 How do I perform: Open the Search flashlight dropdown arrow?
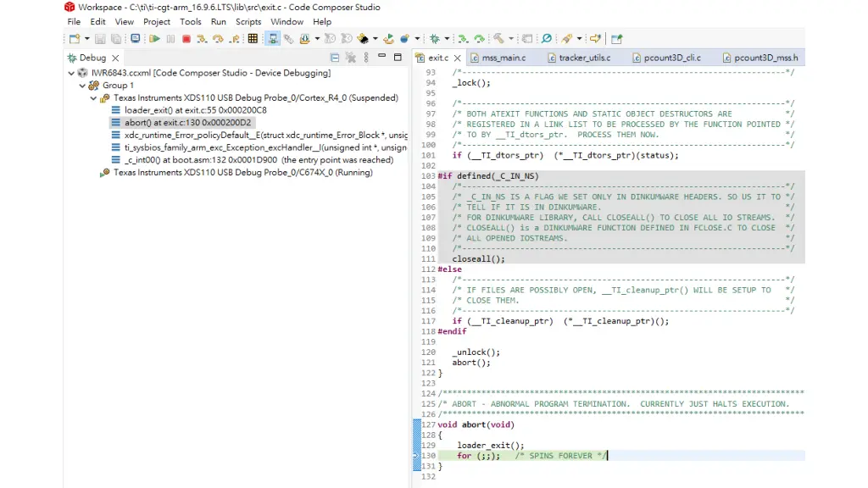point(579,39)
